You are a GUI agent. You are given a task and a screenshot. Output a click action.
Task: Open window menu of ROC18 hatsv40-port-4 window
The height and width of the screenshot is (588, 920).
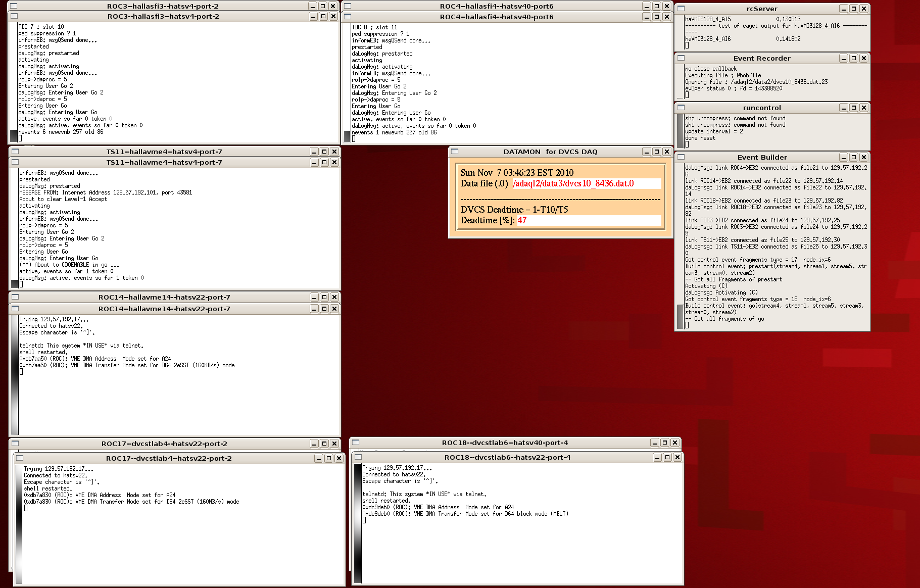356,443
